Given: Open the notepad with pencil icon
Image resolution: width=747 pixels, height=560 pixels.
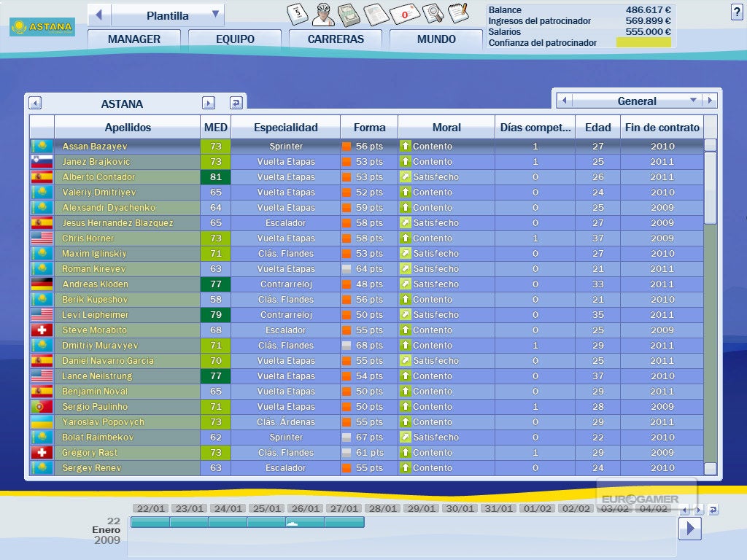Looking at the screenshot, I should 459,13.
